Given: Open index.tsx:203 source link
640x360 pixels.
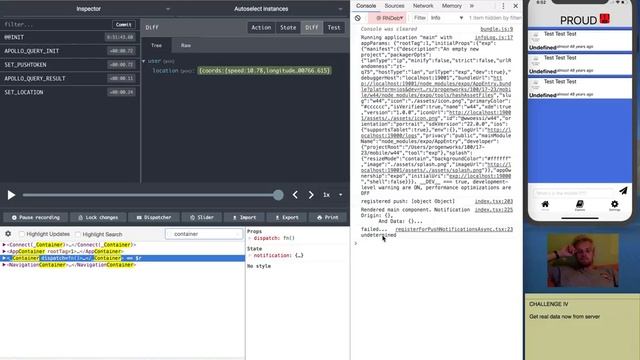Looking at the screenshot, I should [494, 202].
